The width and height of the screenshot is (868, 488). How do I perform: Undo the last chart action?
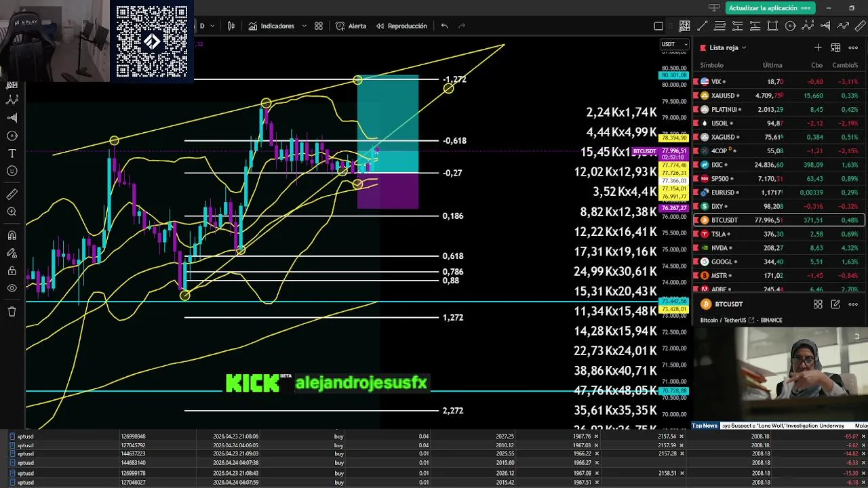click(x=444, y=26)
